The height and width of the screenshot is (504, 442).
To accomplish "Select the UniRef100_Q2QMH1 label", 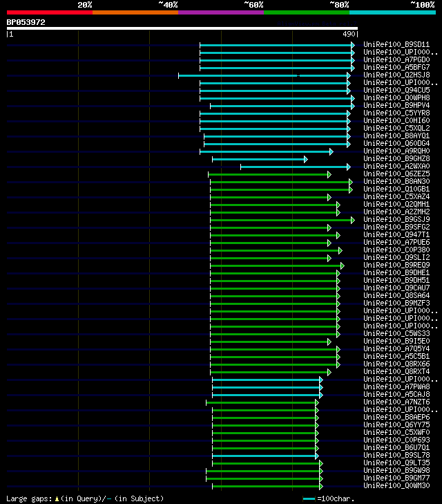I will tap(396, 204).
